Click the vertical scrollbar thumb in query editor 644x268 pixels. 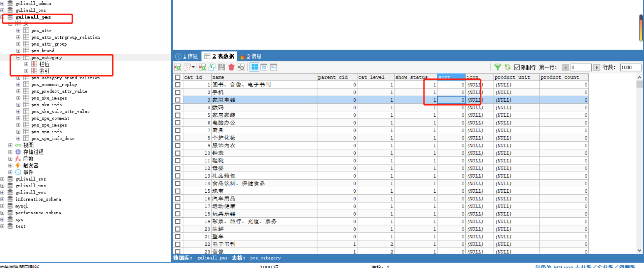click(x=641, y=28)
